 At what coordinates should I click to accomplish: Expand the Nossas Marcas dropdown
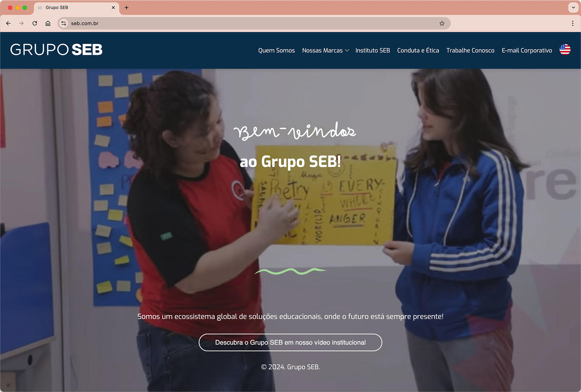click(x=325, y=51)
